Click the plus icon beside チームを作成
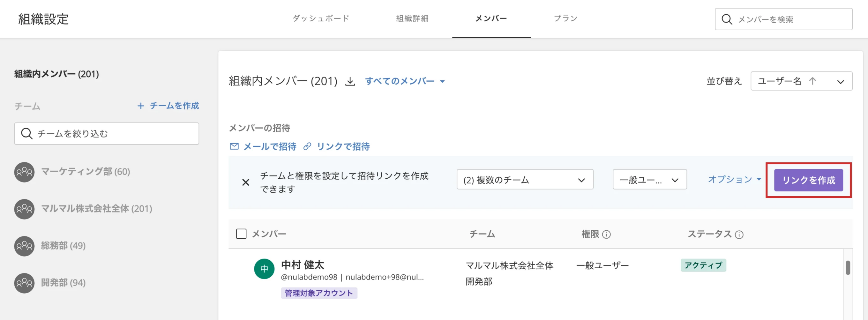Viewport: 868px width, 320px height. pyautogui.click(x=140, y=106)
